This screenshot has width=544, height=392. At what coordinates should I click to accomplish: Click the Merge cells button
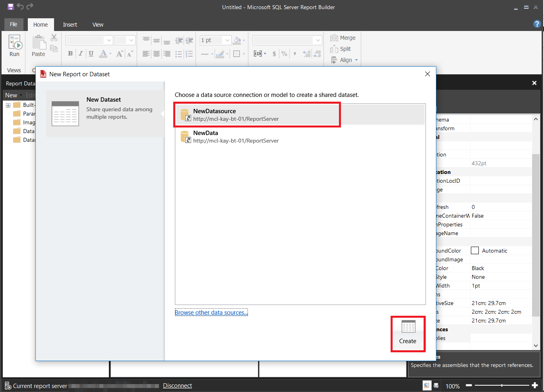pos(343,38)
